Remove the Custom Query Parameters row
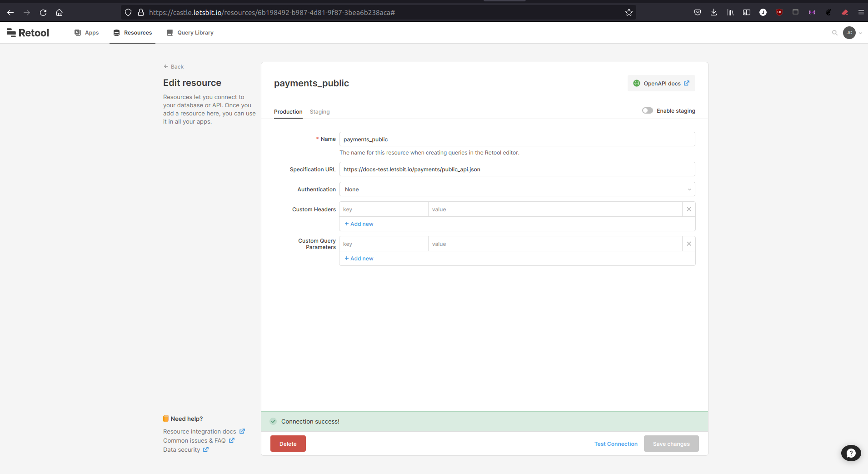Screen dimensions: 868x474 point(689,244)
